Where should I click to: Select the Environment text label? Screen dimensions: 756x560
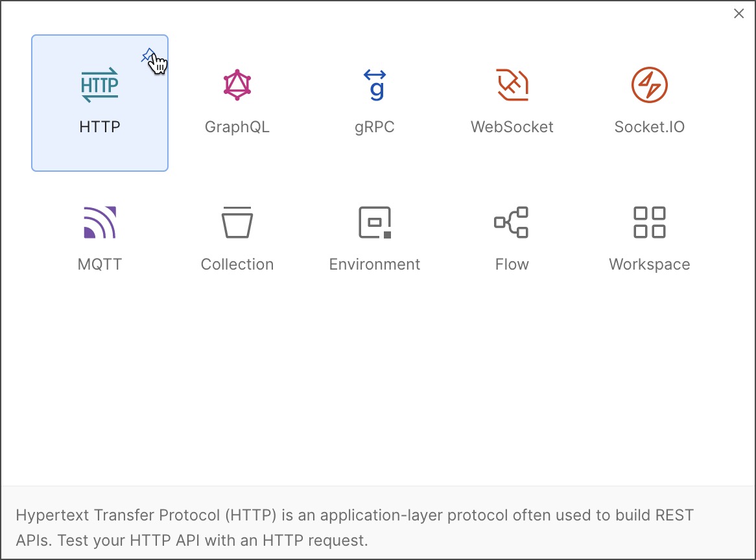point(375,264)
